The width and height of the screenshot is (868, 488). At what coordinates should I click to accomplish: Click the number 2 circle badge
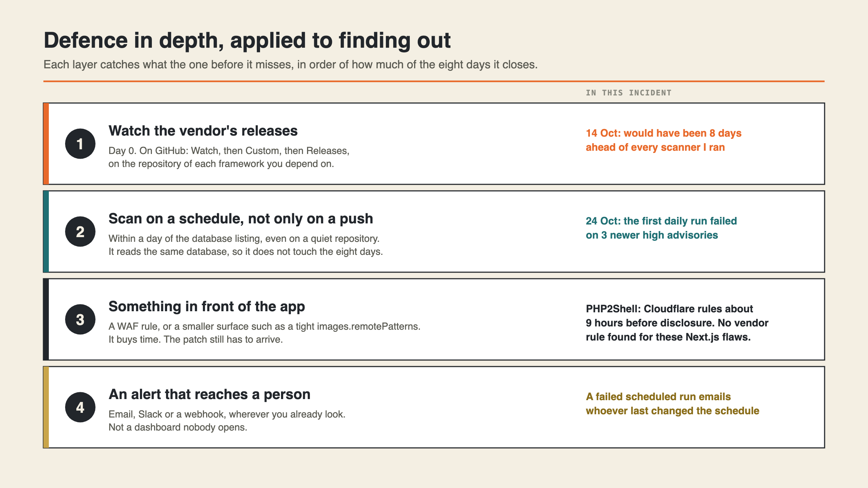(80, 231)
